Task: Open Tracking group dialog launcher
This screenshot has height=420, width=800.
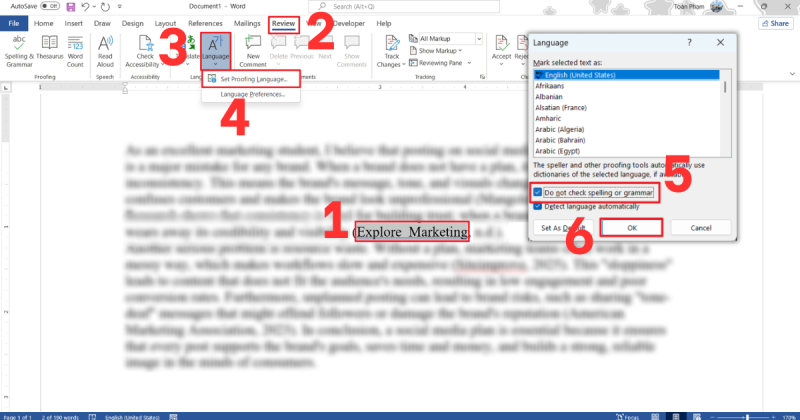Action: pos(482,77)
